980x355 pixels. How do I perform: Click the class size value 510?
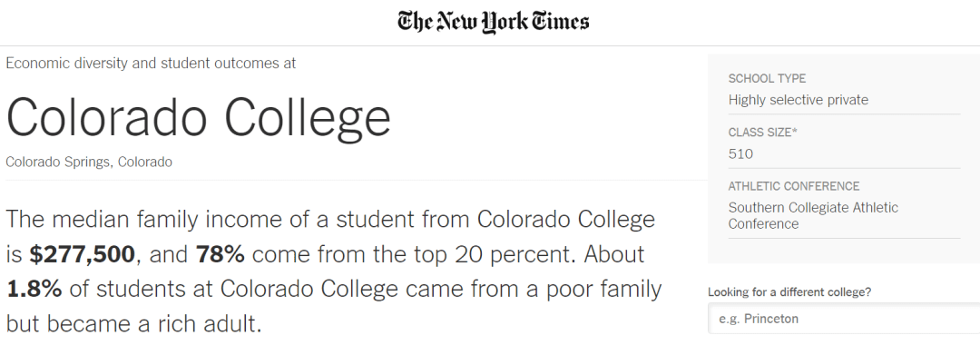click(740, 153)
